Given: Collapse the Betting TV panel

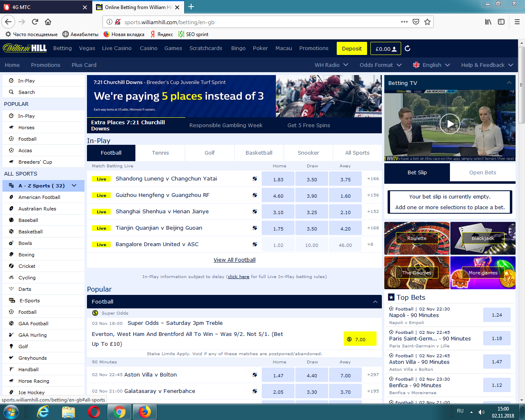Looking at the screenshot, I should pyautogui.click(x=509, y=83).
